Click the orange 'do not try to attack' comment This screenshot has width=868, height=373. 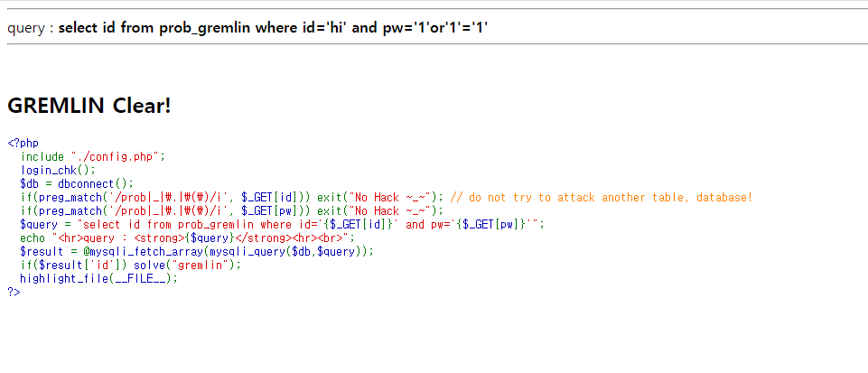(x=602, y=197)
